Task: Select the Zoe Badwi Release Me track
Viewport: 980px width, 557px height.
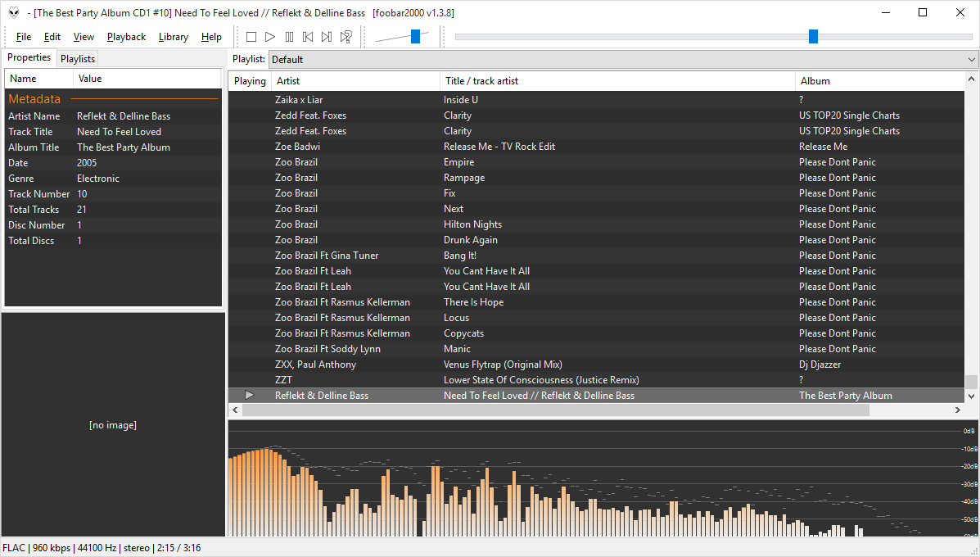Action: 596,147
